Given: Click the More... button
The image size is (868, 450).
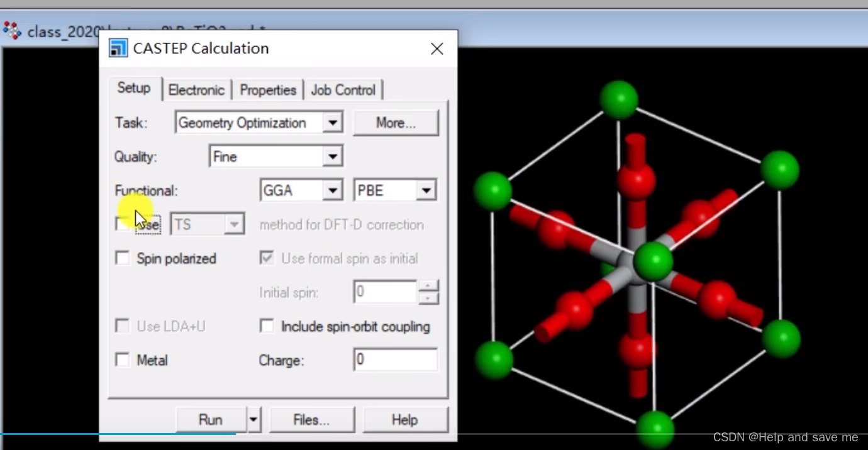Looking at the screenshot, I should pyautogui.click(x=396, y=123).
